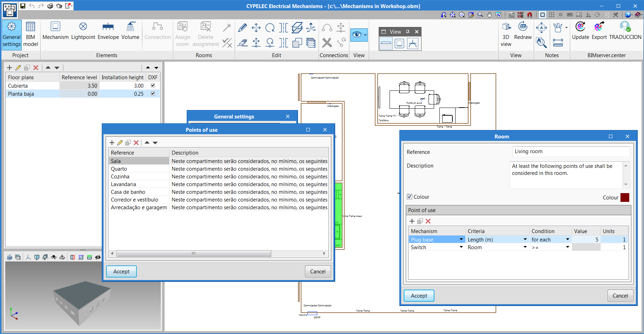644x334 pixels.
Task: Click Update on BIMserver.center
Action: [580, 31]
